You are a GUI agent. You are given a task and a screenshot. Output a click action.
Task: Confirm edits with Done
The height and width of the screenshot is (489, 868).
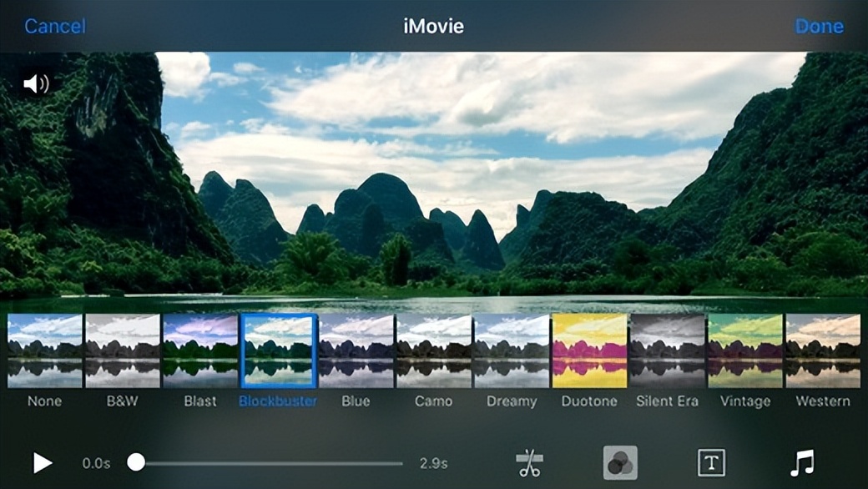pyautogui.click(x=820, y=26)
